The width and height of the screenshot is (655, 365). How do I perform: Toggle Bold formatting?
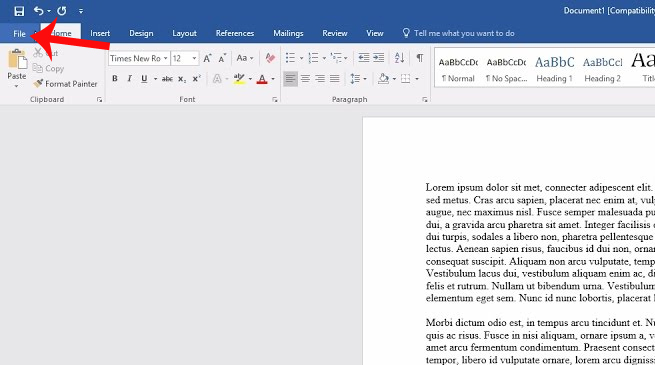coord(115,79)
